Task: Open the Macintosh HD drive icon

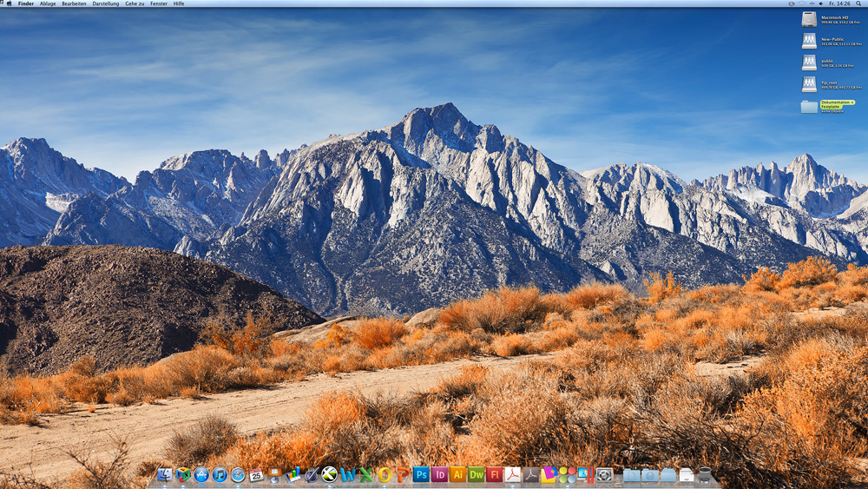Action: (x=809, y=19)
